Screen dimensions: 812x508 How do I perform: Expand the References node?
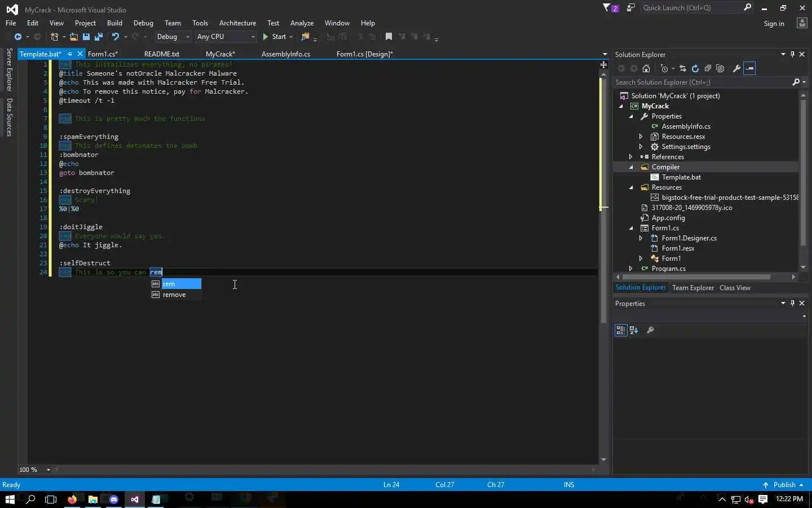631,157
